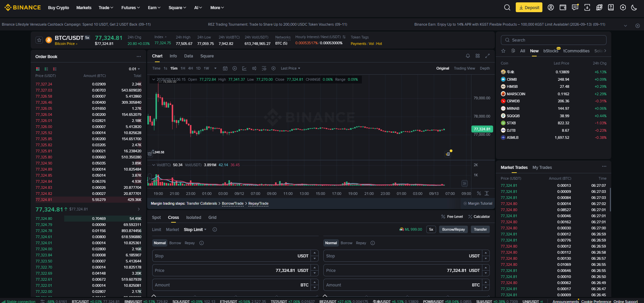Expand the announcements banner chevron

[625, 26]
